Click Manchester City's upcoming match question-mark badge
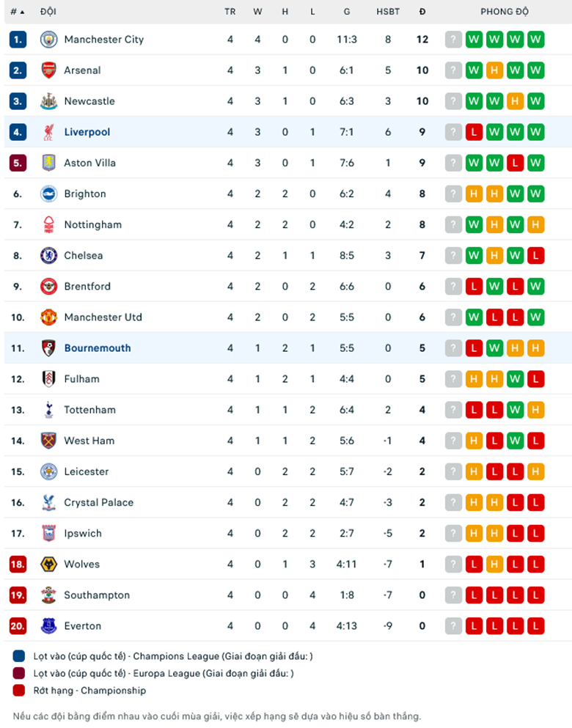572x728 pixels. pos(453,40)
